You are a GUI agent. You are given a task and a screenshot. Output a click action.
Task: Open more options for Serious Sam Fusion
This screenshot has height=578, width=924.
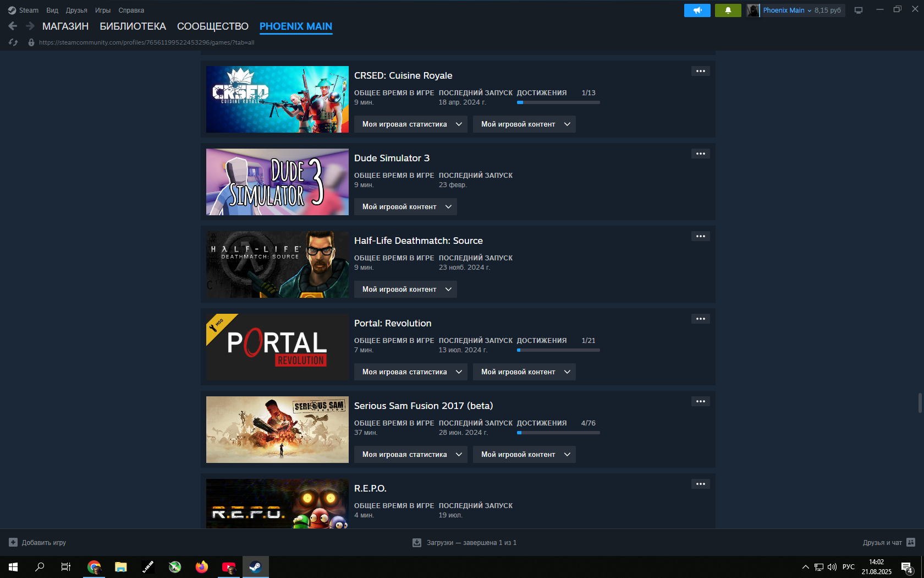point(700,401)
